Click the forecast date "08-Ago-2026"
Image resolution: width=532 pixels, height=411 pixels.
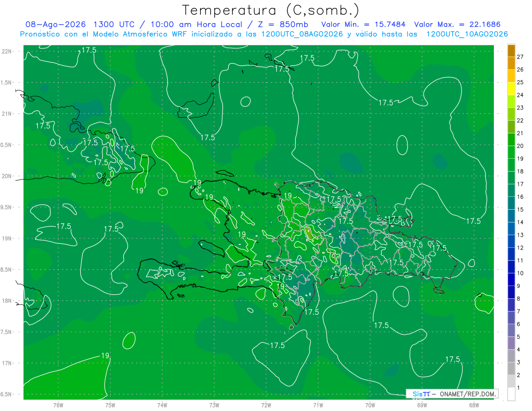[55, 24]
